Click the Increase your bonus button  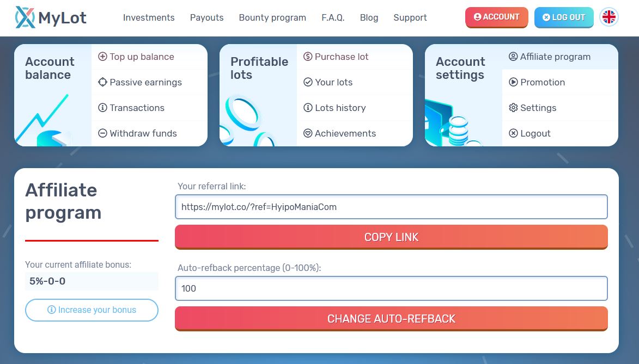92,310
